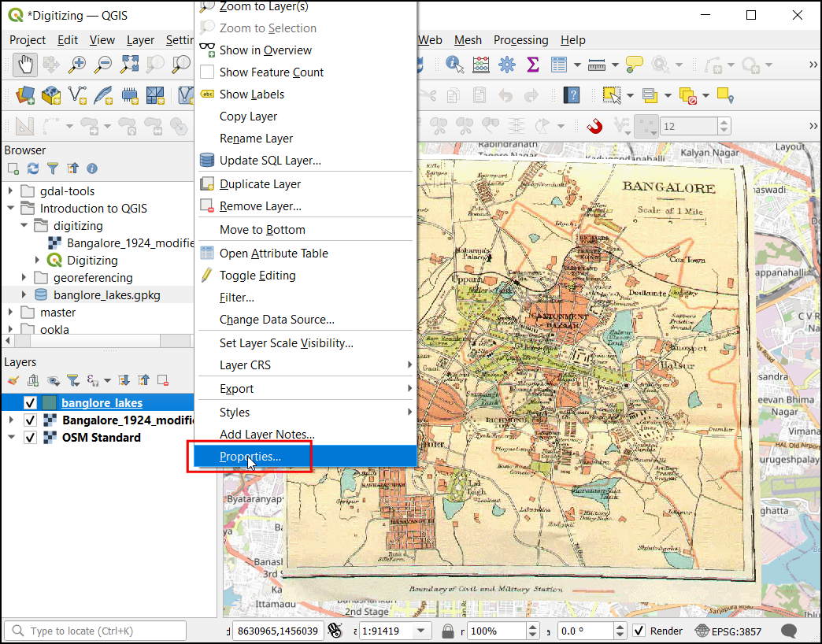Viewport: 822px width, 644px height.
Task: Choose Filter... in the context menu
Action: pyautogui.click(x=305, y=297)
